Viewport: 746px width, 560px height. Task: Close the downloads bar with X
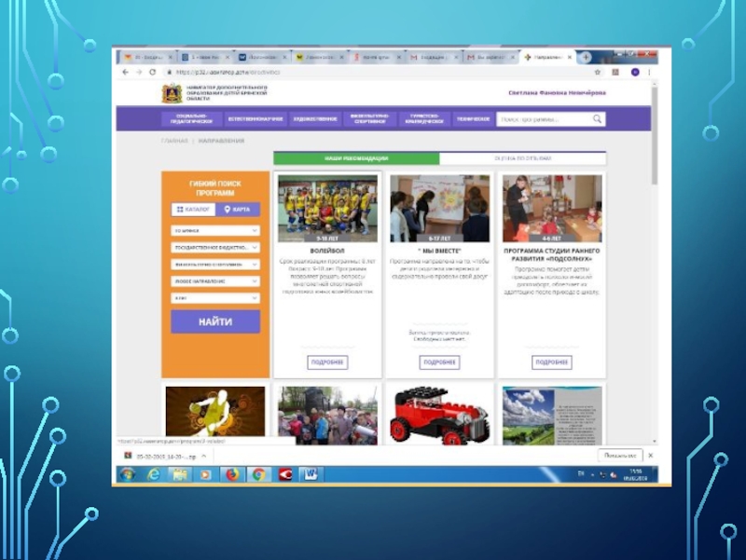[650, 456]
